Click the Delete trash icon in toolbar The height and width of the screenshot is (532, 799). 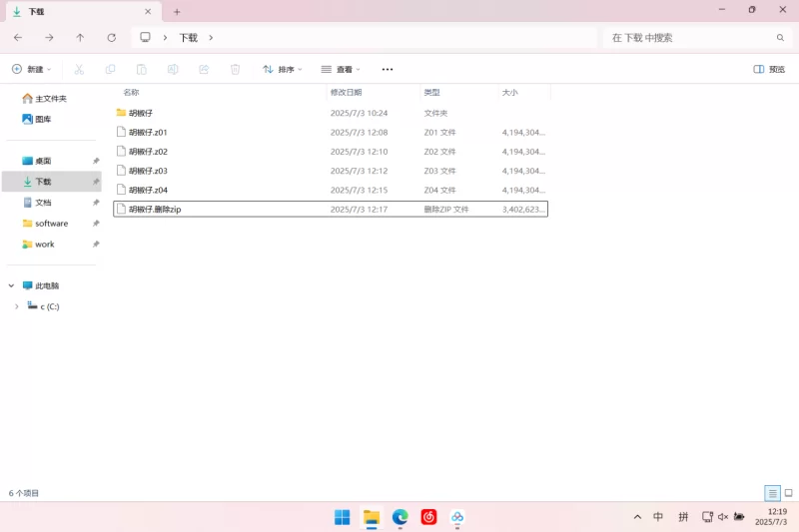[x=235, y=69]
